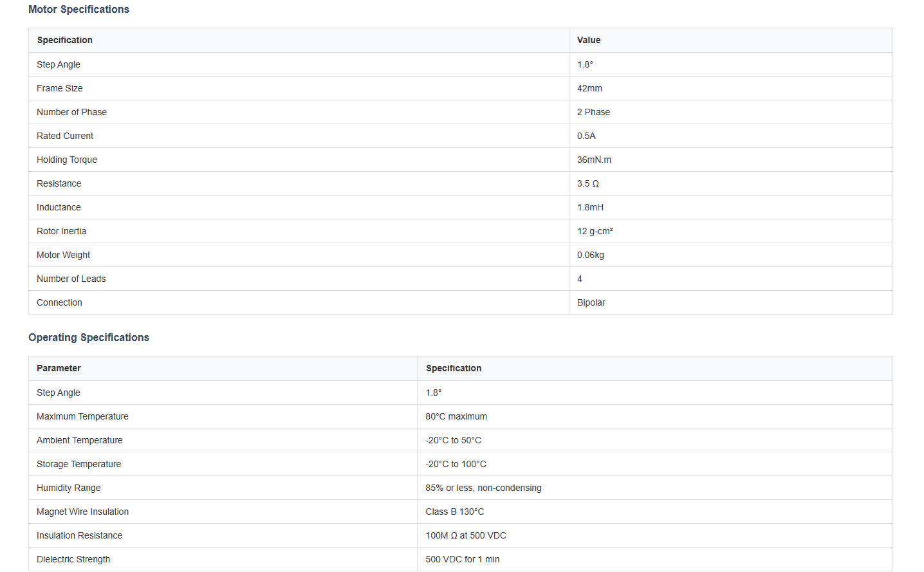Select the "Dielectric Strength" label
Viewport: 924px width, 572px height.
[x=73, y=559]
